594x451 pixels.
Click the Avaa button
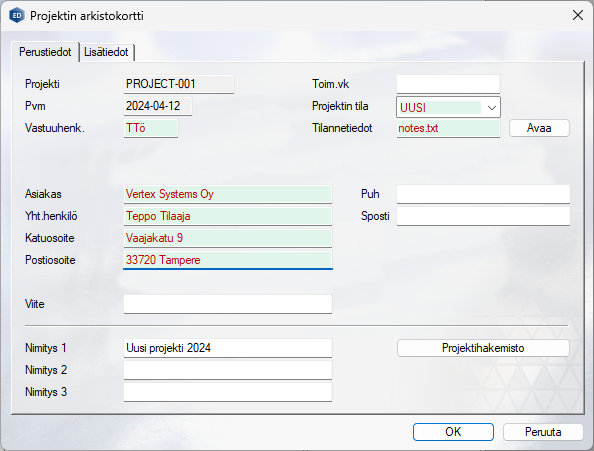(539, 128)
